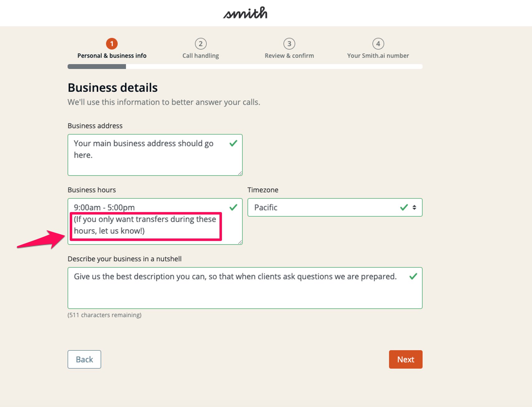532x407 pixels.
Task: Focus the Business address text area
Action: pyautogui.click(x=155, y=155)
